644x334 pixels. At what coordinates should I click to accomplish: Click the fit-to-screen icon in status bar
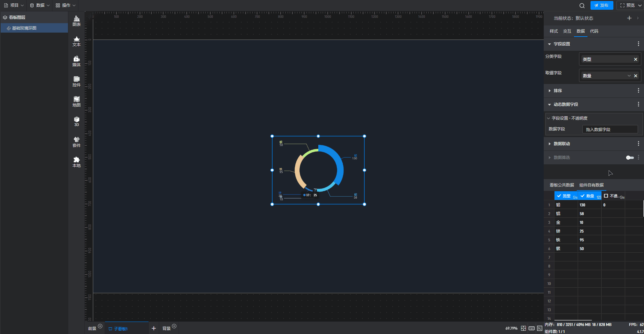click(x=524, y=328)
